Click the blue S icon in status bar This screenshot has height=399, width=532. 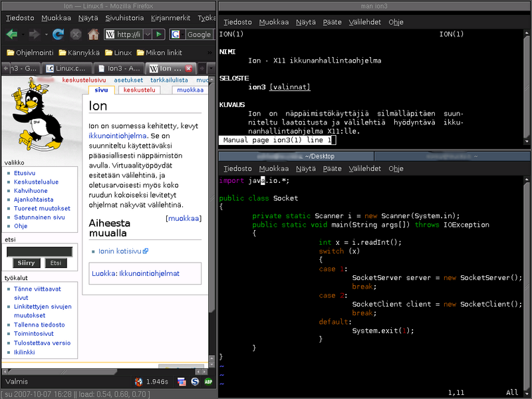click(196, 382)
